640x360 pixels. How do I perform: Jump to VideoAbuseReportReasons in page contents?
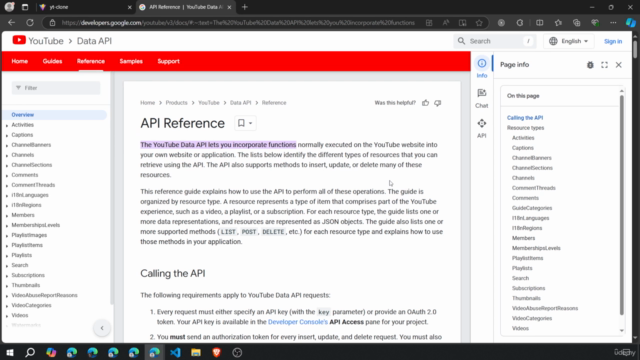[x=545, y=308]
